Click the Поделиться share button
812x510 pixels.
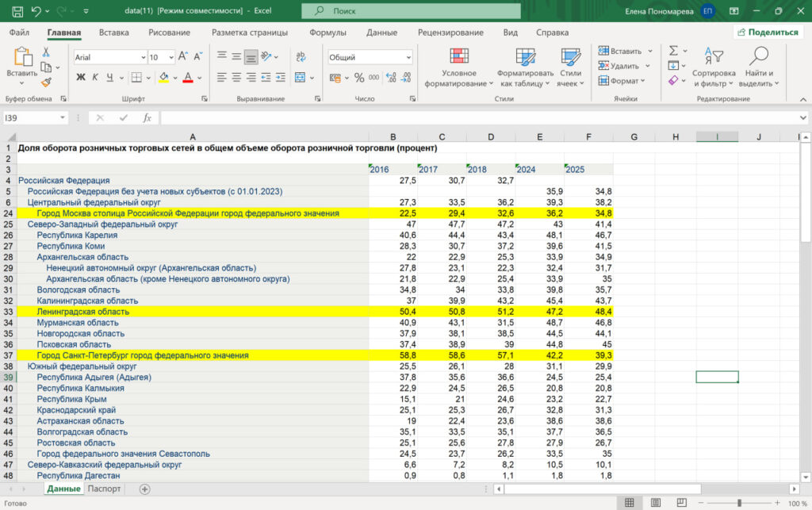(768, 32)
